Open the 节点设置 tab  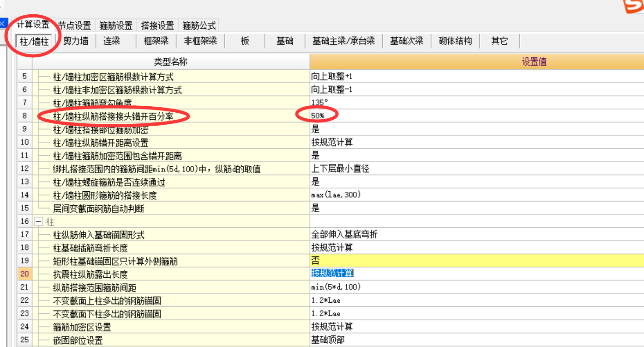point(74,25)
